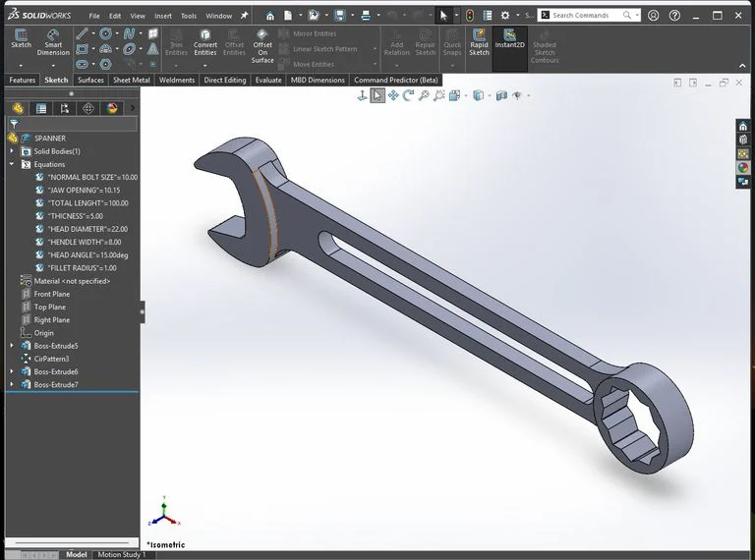Select the Spline tool

pos(129,33)
